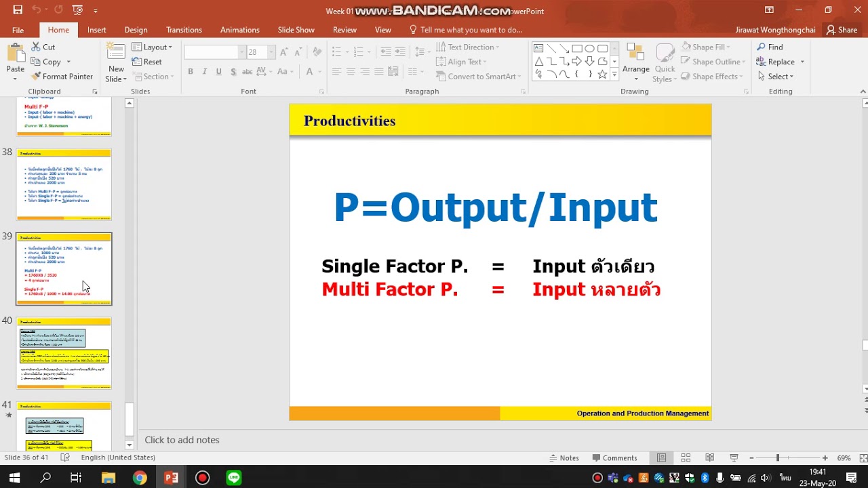Click Tell me what you want to do

[465, 30]
